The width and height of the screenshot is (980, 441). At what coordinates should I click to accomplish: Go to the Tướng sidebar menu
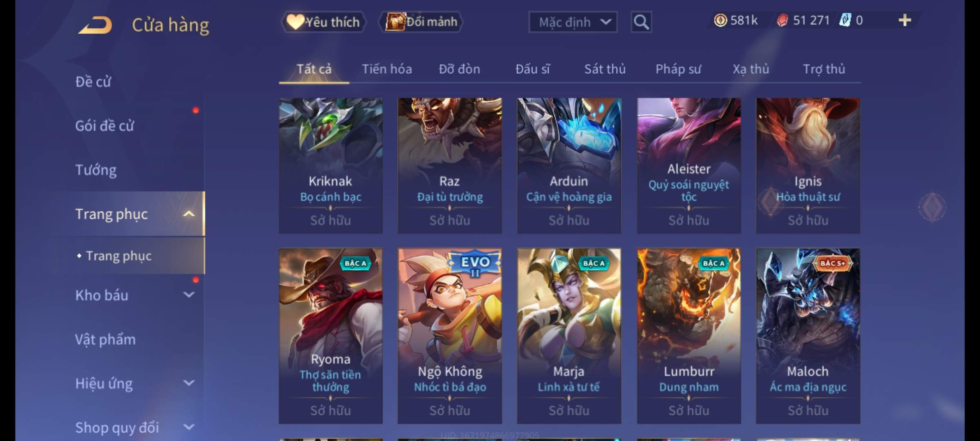pos(96,169)
